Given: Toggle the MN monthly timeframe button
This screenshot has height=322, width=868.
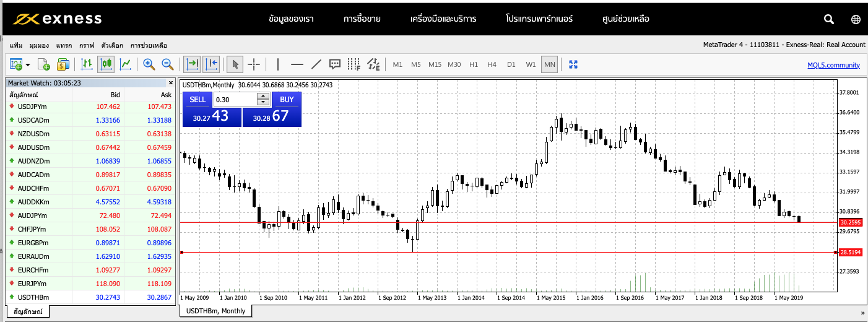Looking at the screenshot, I should (x=549, y=64).
